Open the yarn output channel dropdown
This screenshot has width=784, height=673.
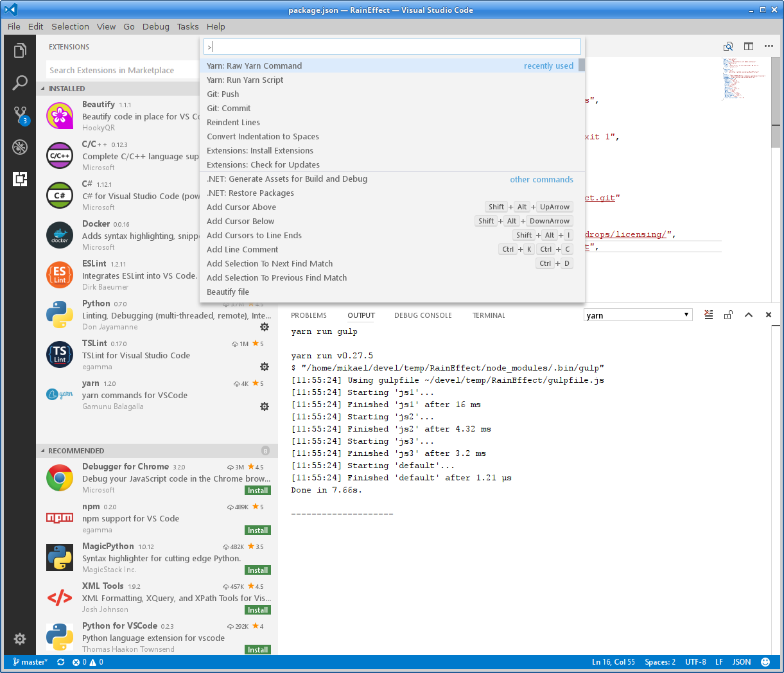638,315
